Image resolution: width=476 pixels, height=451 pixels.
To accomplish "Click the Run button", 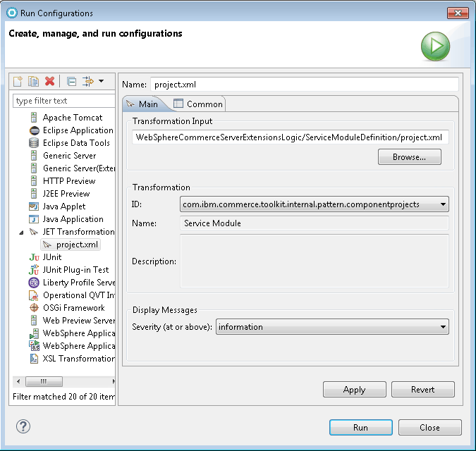I will (x=361, y=427).
